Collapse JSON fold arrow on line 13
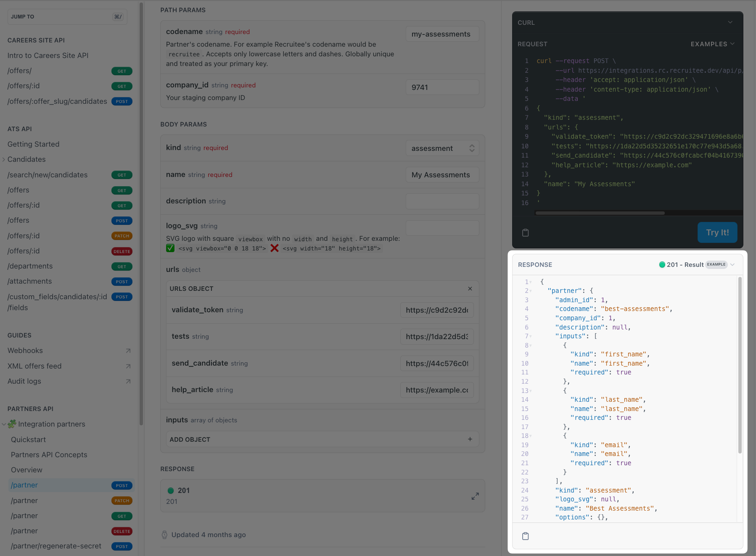Image resolution: width=756 pixels, height=556 pixels. (531, 391)
